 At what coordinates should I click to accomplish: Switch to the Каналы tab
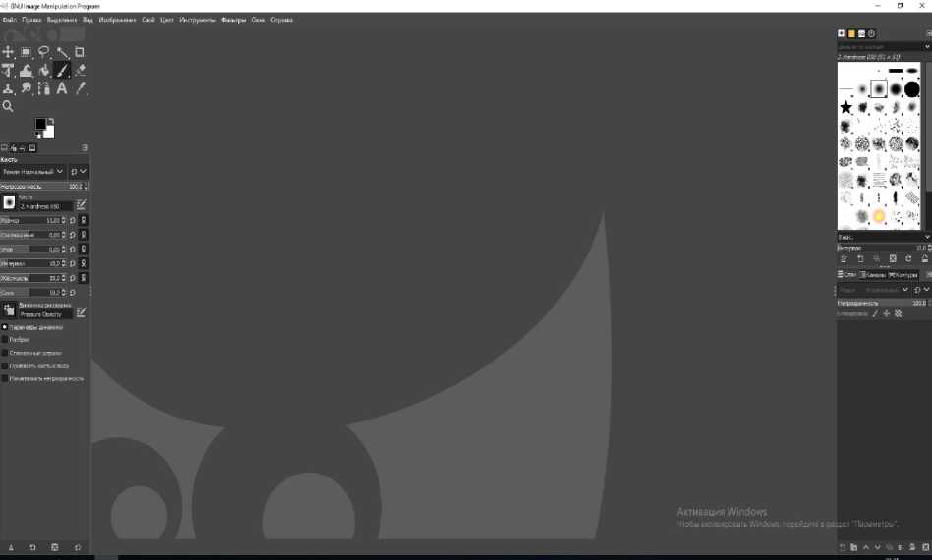[x=873, y=275]
